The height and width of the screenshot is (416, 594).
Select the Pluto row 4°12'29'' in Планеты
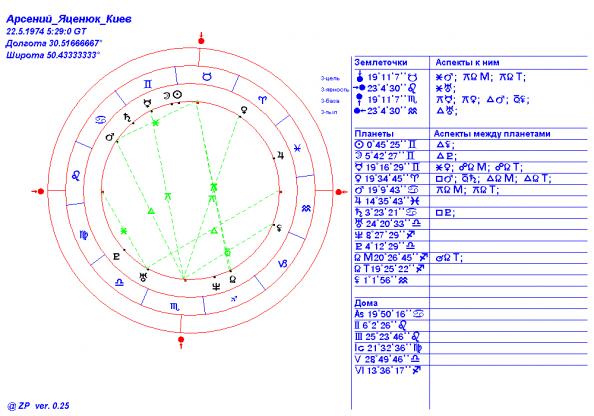385,246
